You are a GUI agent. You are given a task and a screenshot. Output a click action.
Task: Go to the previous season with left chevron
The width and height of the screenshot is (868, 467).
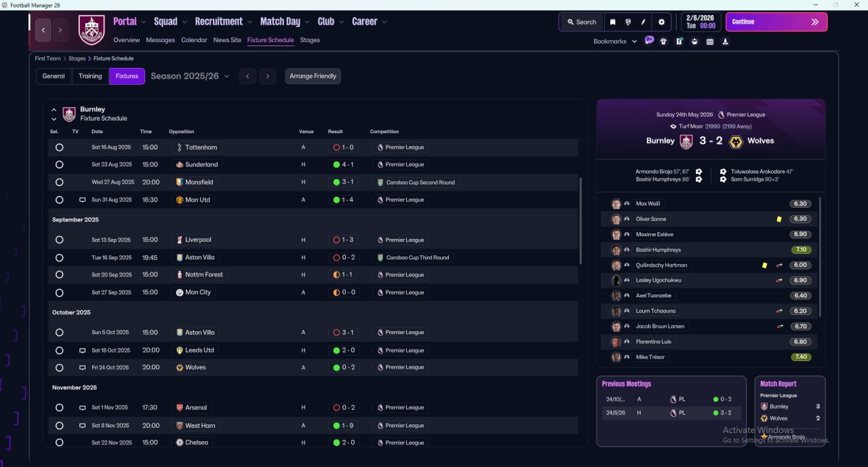(x=248, y=76)
